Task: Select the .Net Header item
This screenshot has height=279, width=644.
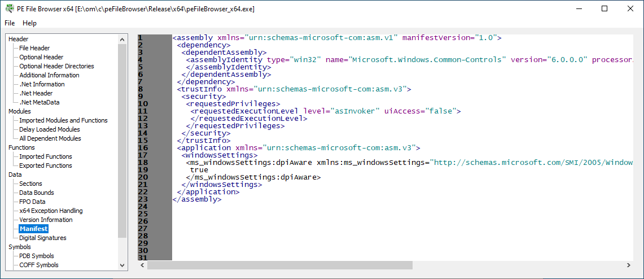Action: [x=36, y=93]
